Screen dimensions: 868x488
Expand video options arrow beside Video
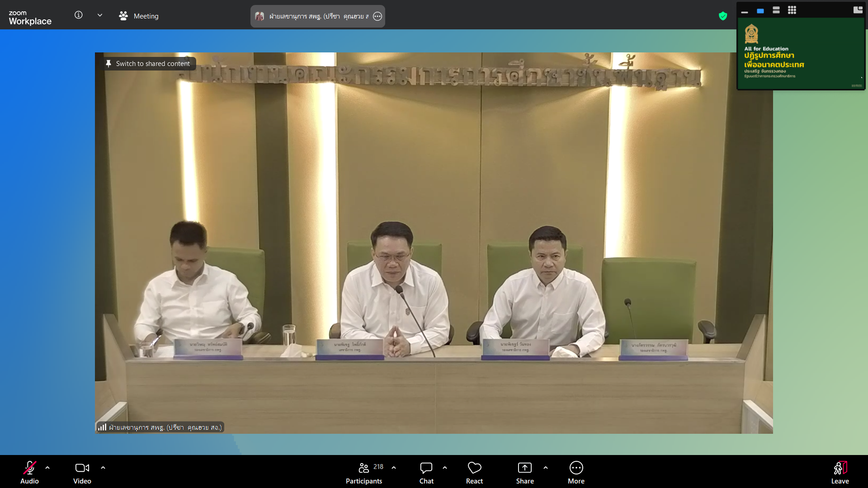pyautogui.click(x=103, y=468)
